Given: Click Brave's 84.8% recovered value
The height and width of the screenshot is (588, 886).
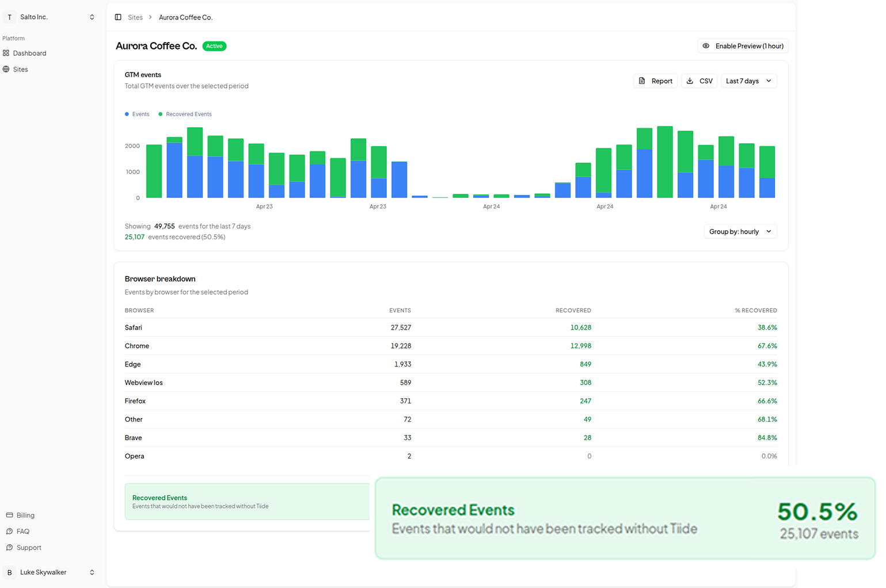Looking at the screenshot, I should [x=767, y=438].
